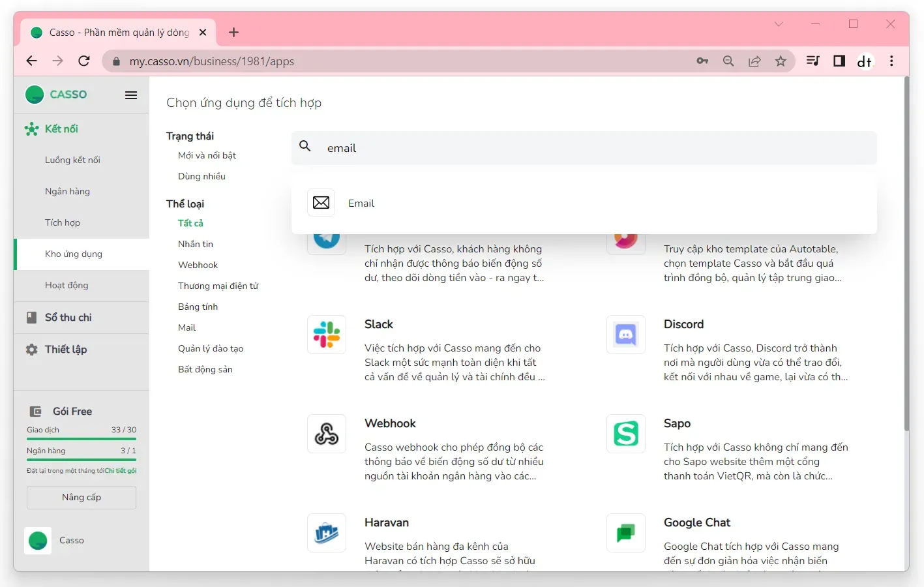Filter apps by Mail category
The width and height of the screenshot is (924, 587).
186,327
